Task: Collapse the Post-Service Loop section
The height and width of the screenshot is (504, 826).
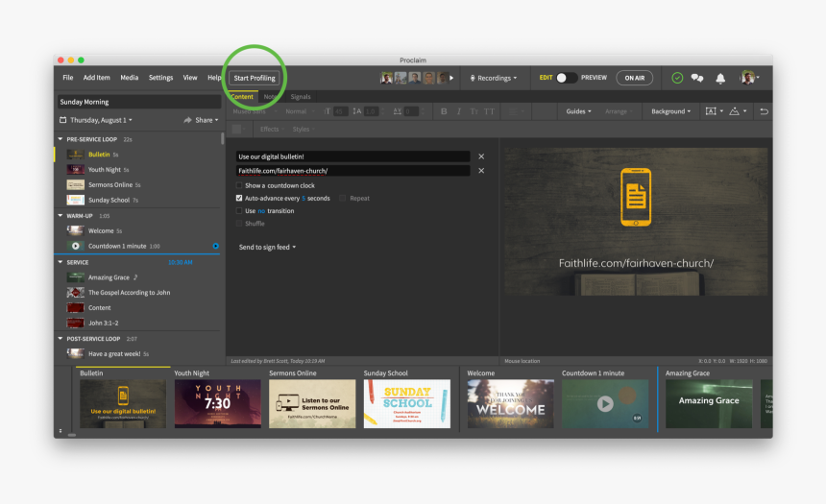Action: [x=61, y=339]
